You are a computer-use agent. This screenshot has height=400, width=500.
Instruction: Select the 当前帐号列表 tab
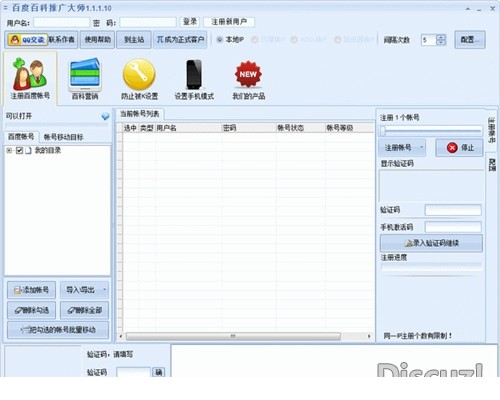pyautogui.click(x=140, y=114)
